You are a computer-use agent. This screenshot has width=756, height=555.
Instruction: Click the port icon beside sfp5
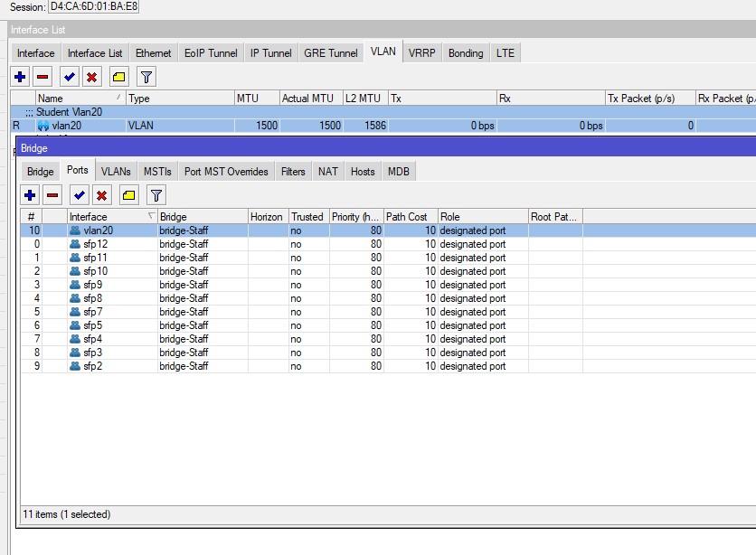[x=75, y=325]
